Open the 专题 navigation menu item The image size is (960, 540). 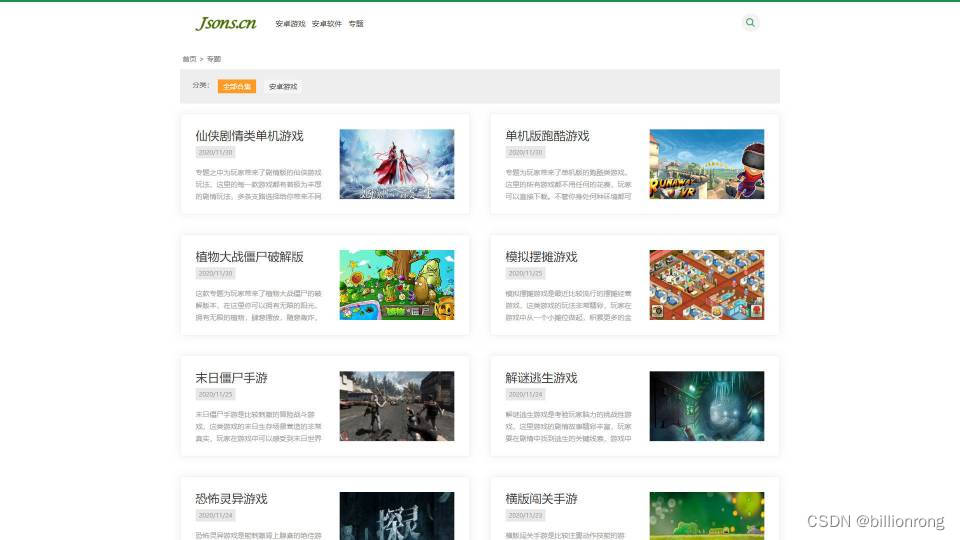356,24
